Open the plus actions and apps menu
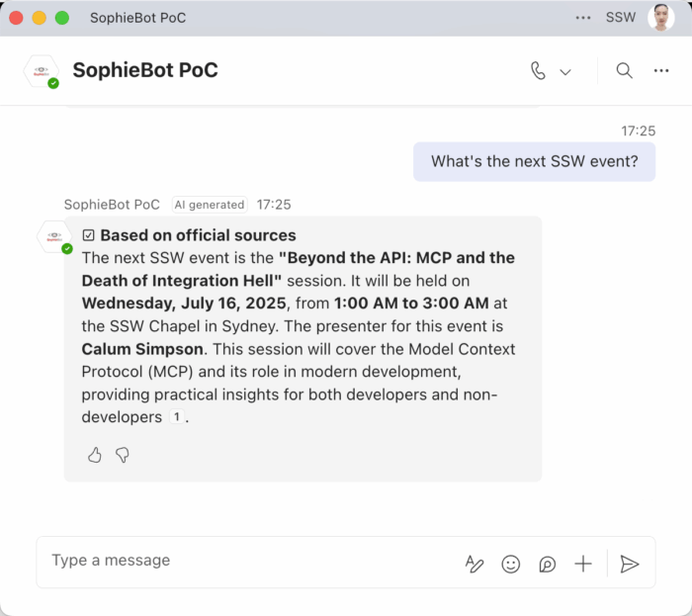The width and height of the screenshot is (692, 616). [583, 564]
